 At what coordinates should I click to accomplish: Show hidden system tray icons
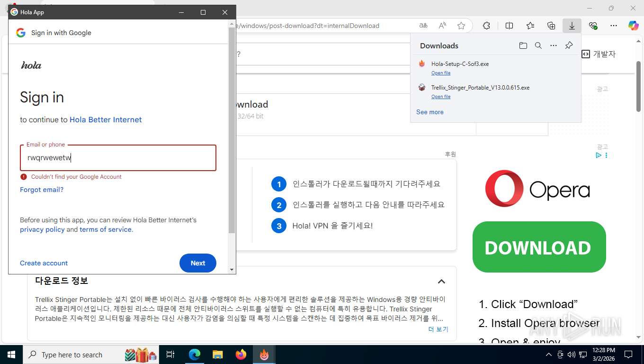(x=549, y=355)
